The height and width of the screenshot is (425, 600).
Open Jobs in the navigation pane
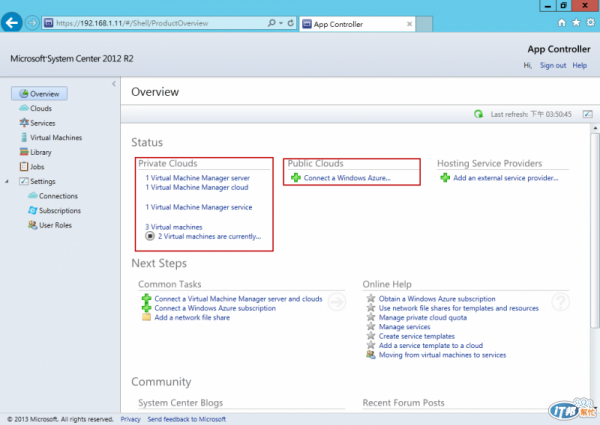tap(37, 167)
